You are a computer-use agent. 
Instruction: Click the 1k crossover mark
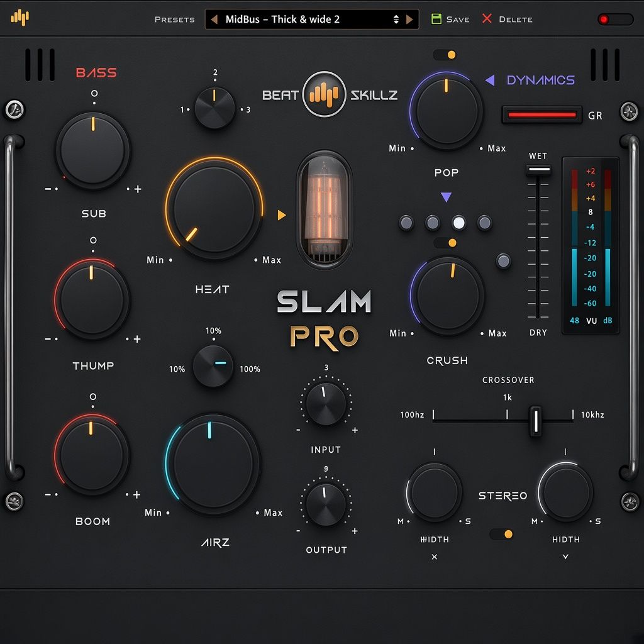coord(508,397)
